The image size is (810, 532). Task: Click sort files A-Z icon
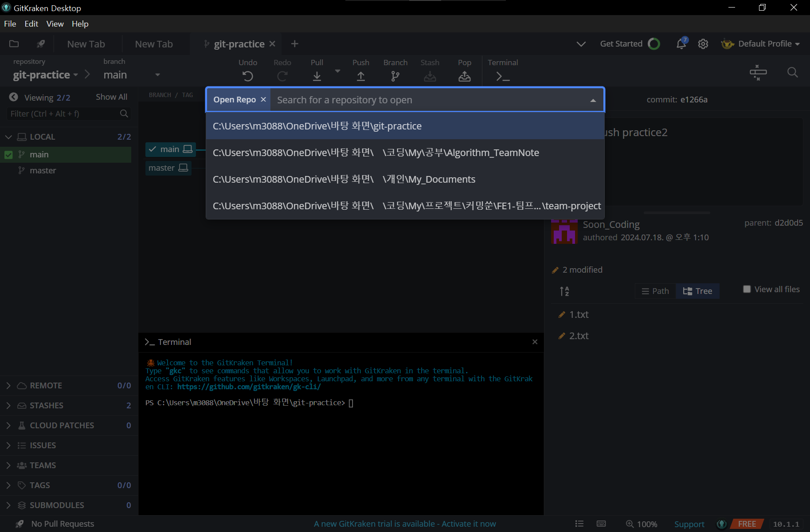point(564,291)
